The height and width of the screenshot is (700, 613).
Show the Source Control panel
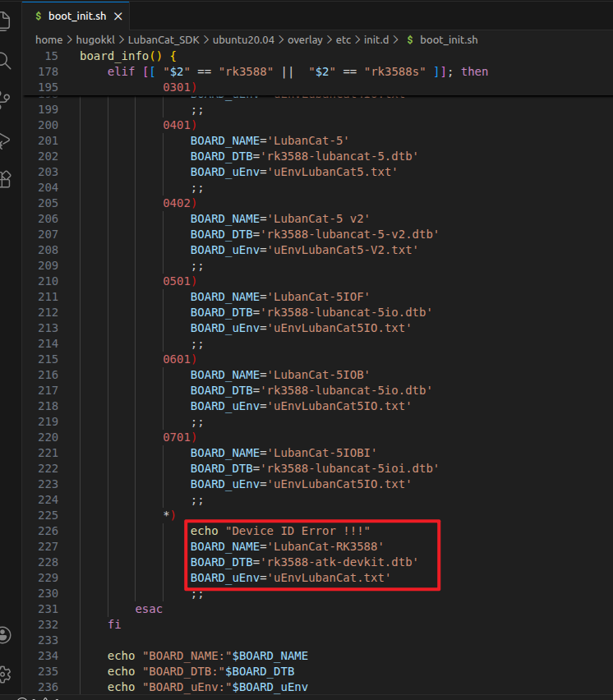[4, 100]
